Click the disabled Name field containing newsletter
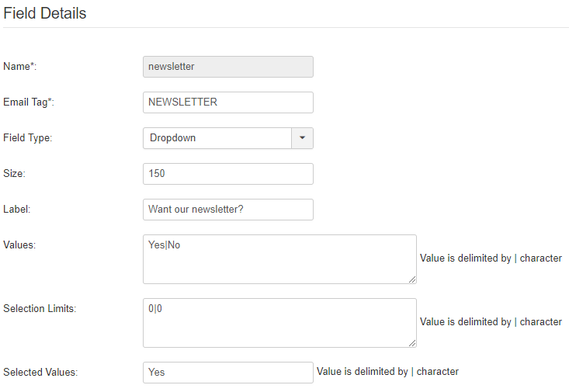The image size is (569, 392). (228, 67)
